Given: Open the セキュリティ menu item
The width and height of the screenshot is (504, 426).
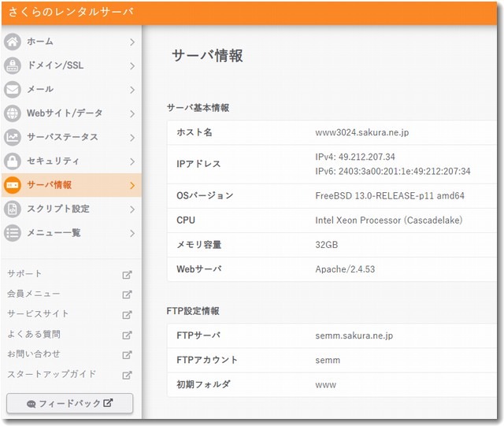Looking at the screenshot, I should coord(72,161).
